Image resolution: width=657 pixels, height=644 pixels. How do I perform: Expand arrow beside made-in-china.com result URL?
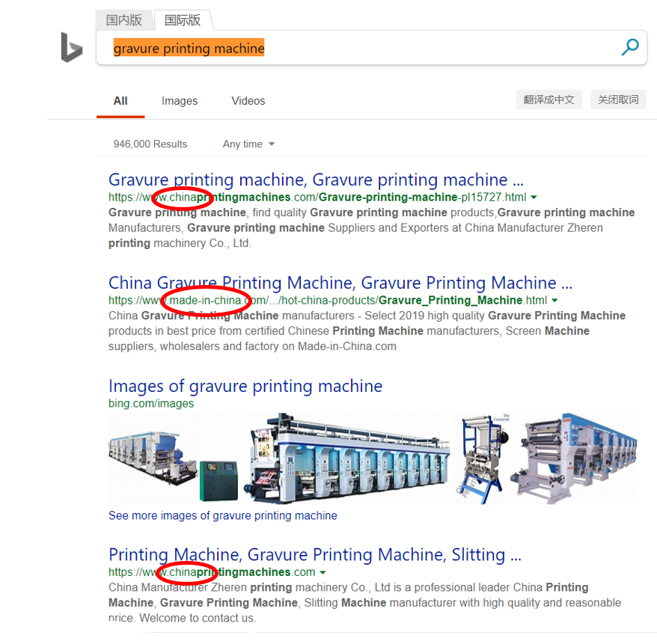click(554, 301)
